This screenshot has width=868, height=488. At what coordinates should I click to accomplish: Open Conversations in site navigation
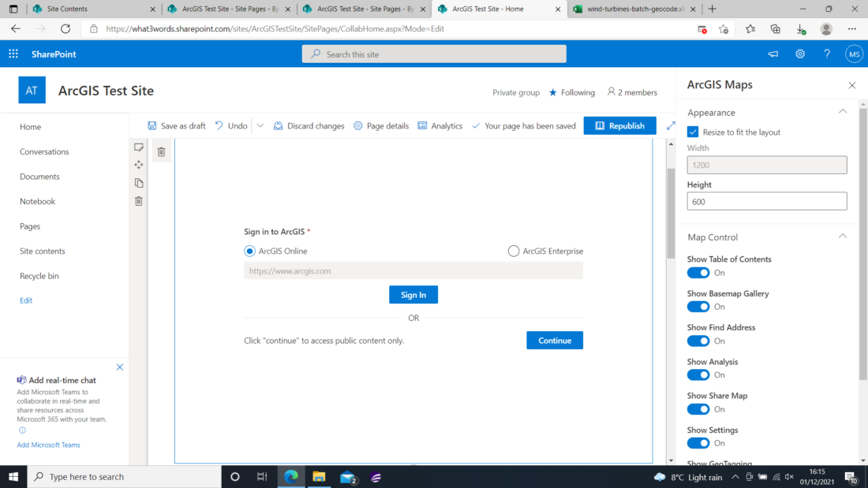[44, 151]
